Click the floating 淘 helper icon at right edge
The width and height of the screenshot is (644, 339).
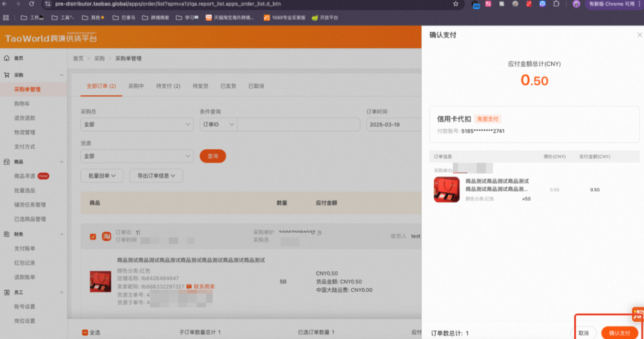click(x=638, y=314)
